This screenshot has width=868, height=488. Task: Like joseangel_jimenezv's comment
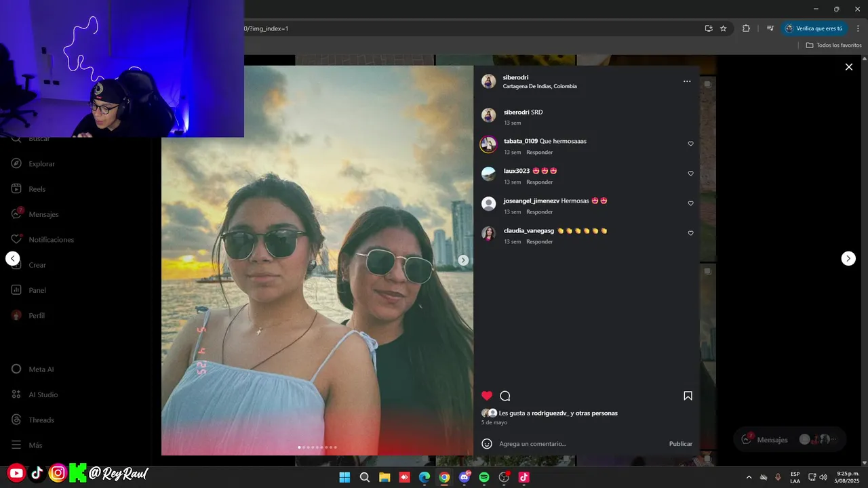(691, 203)
